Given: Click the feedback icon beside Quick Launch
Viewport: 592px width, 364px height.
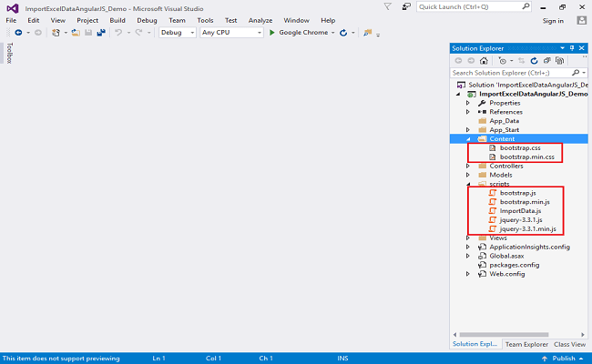Looking at the screenshot, I should 406,6.
